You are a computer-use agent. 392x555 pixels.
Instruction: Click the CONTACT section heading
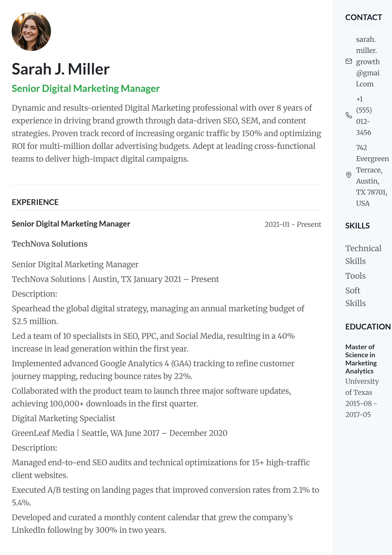click(x=364, y=17)
